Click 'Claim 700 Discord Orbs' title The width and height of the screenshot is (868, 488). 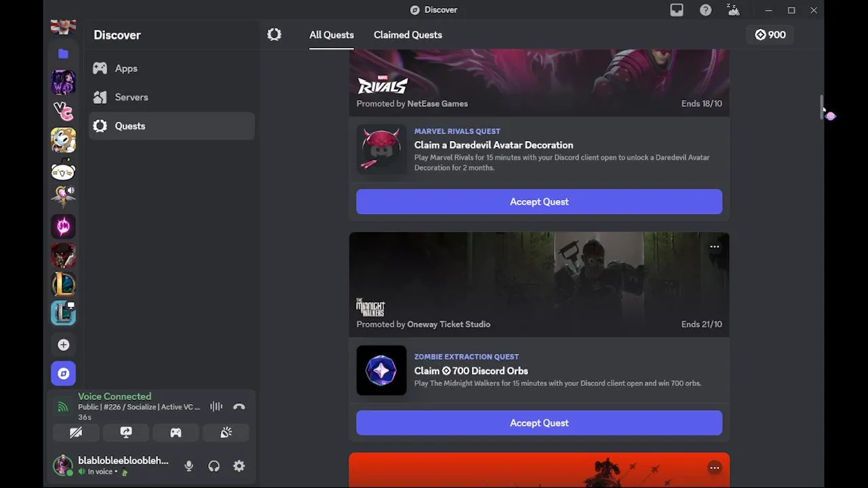[471, 371]
